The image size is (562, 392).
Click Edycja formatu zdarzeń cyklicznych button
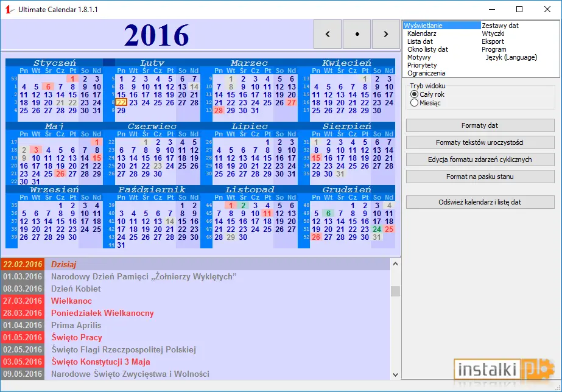point(480,159)
